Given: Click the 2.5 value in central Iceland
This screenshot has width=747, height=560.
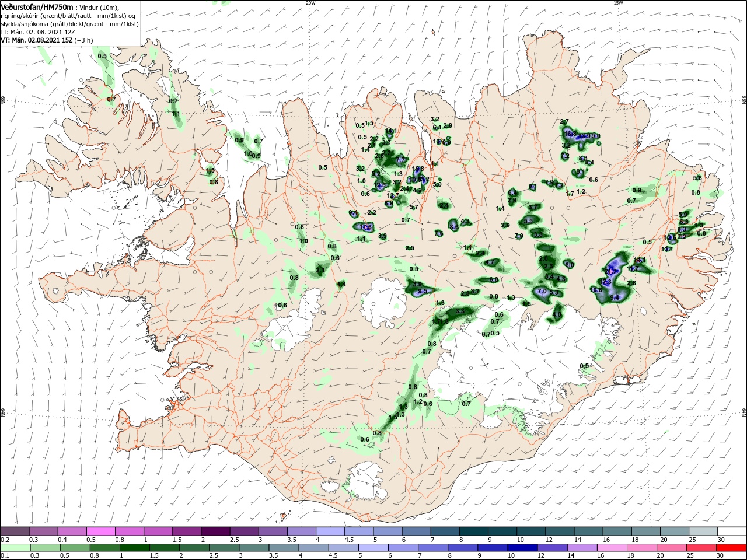Looking at the screenshot, I should (410, 249).
